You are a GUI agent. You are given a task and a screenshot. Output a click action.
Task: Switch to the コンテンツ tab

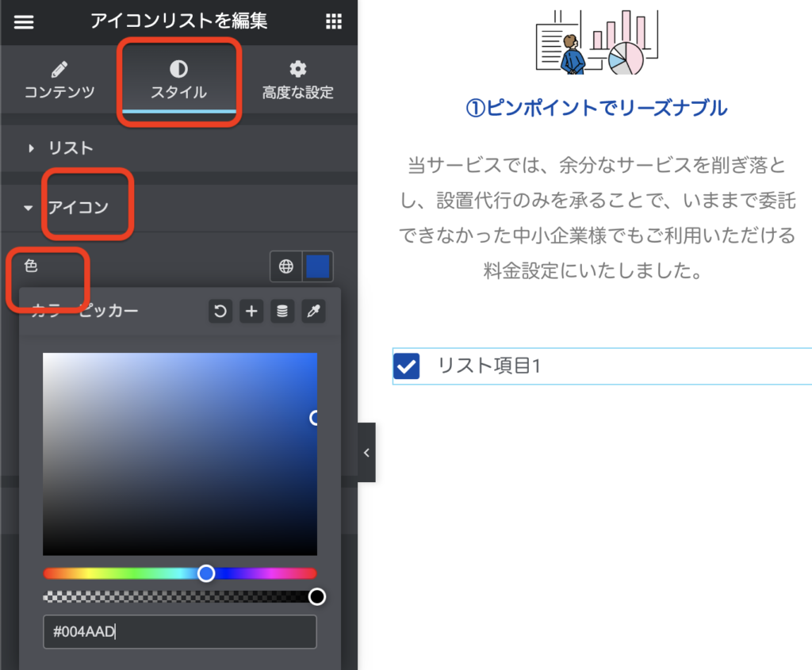[x=59, y=80]
